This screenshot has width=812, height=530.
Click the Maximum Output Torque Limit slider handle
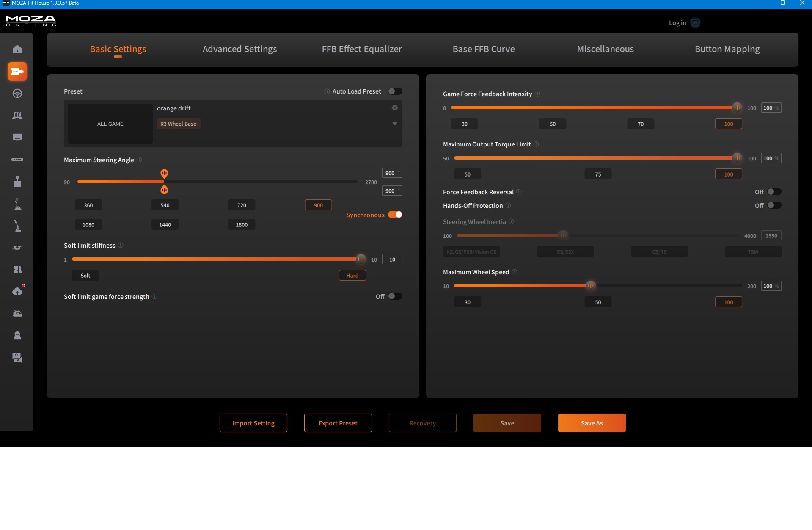pos(737,158)
